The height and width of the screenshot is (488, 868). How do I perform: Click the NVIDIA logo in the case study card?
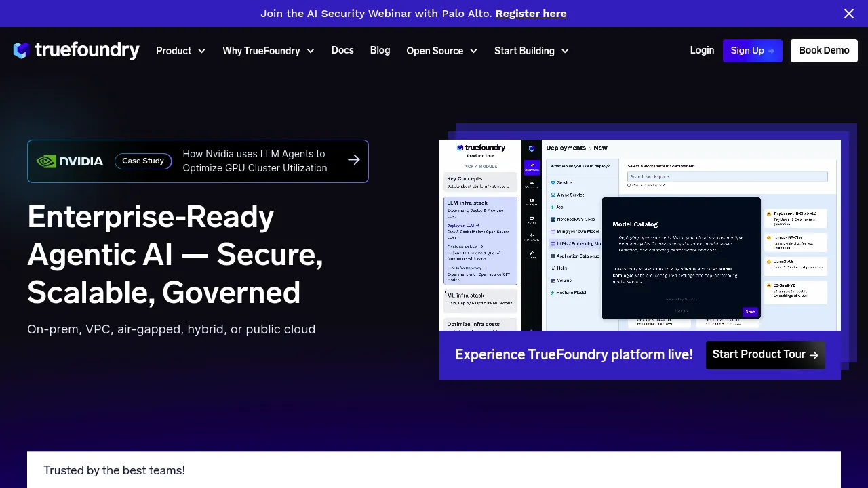pyautogui.click(x=70, y=161)
